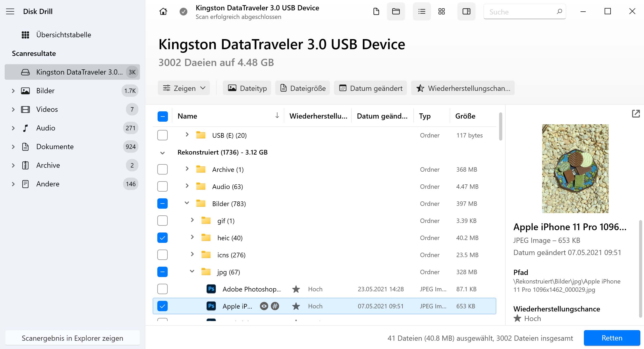Select the Archive category
The width and height of the screenshot is (644, 349).
[x=72, y=165]
